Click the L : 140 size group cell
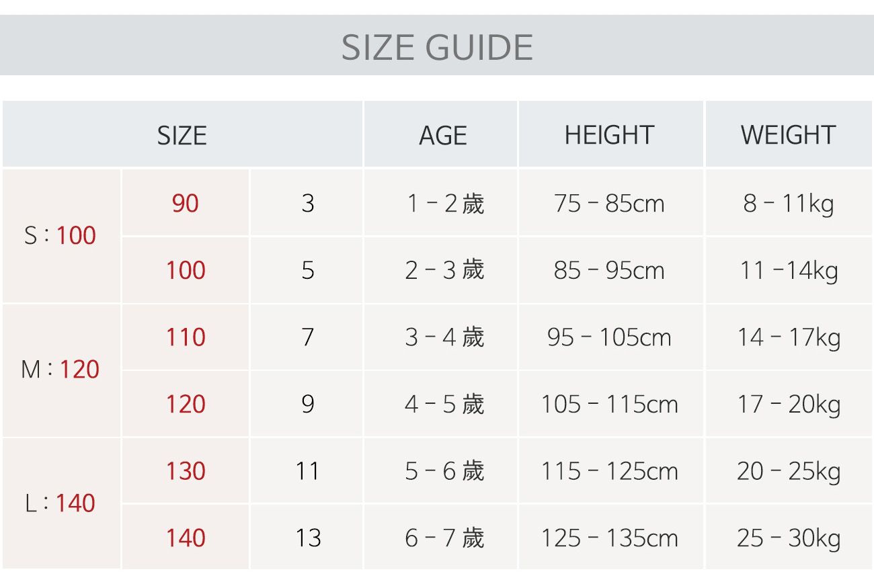Image resolution: width=874 pixels, height=588 pixels. (61, 503)
